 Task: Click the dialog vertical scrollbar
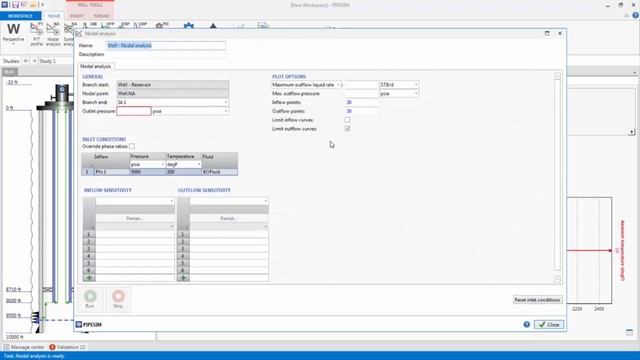(x=557, y=178)
